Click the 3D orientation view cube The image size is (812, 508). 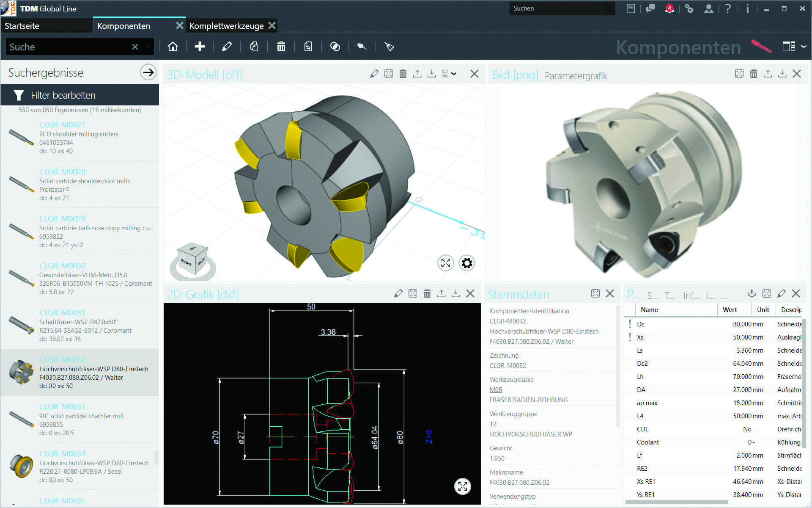(x=192, y=259)
